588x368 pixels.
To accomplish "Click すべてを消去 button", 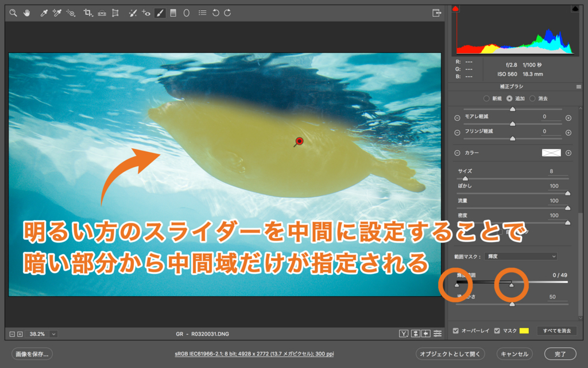I will pyautogui.click(x=556, y=331).
